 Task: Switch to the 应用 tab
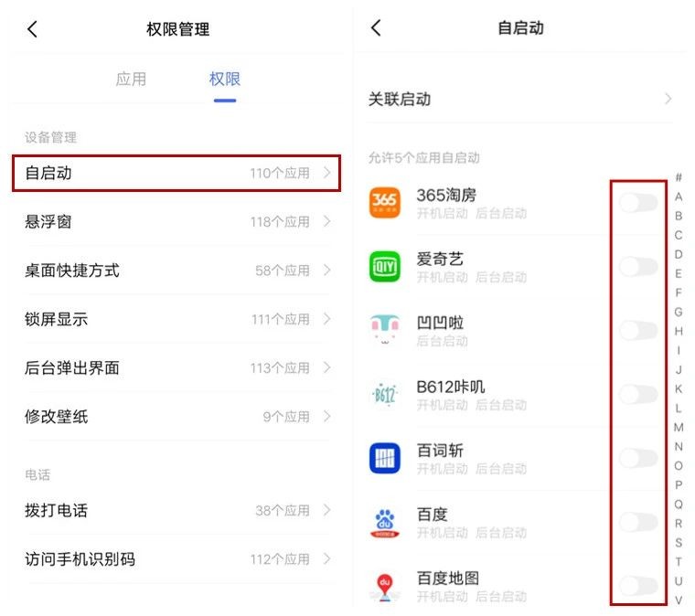tap(131, 80)
